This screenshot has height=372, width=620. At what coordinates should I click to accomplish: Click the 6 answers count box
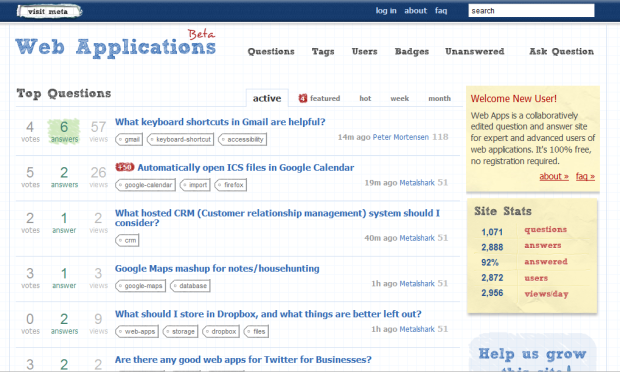pos(64,131)
